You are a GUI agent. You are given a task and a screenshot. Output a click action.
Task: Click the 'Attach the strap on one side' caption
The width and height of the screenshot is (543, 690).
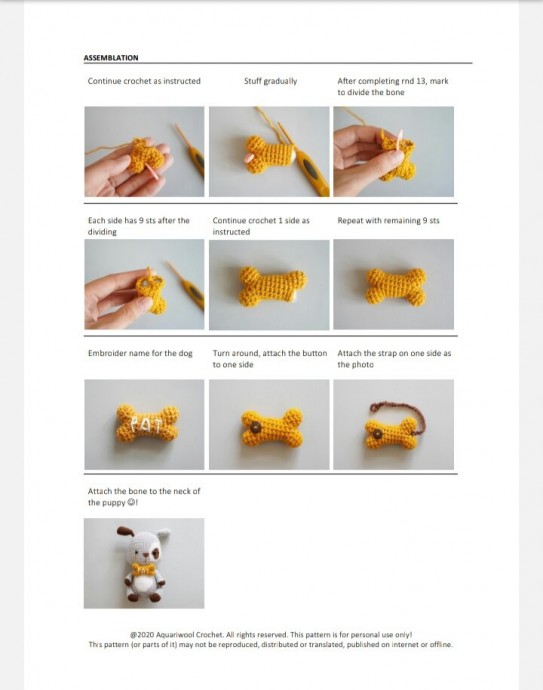click(394, 359)
